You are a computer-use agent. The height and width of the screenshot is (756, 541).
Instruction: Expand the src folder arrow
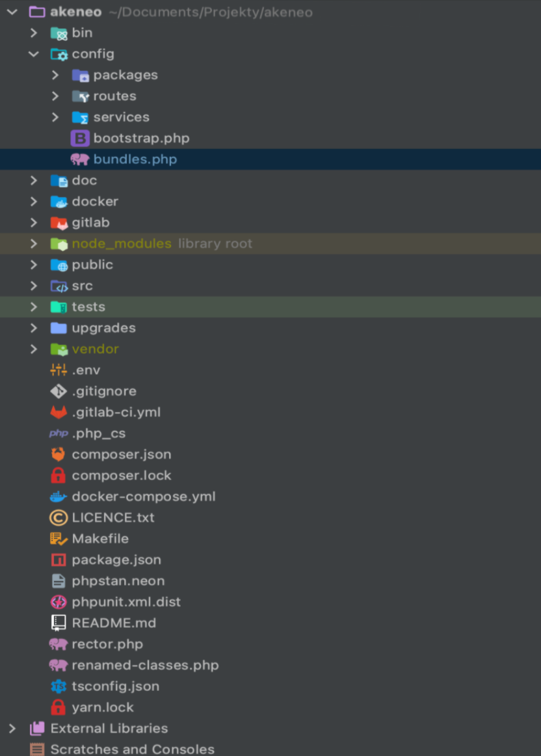tap(34, 286)
